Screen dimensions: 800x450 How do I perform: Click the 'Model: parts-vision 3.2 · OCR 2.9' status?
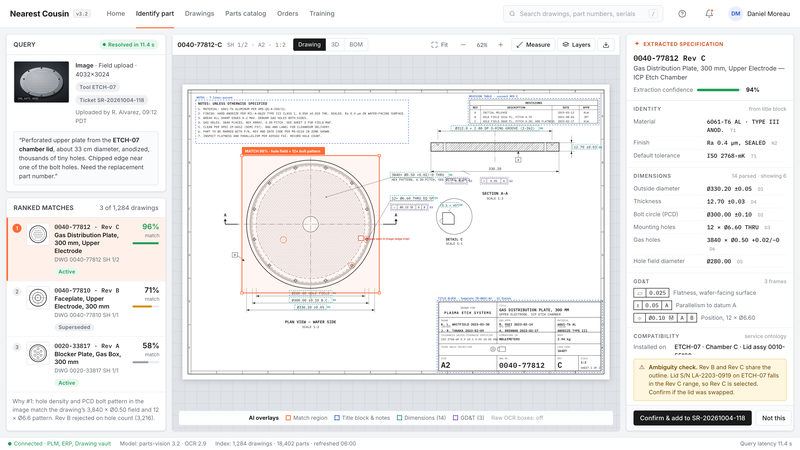click(x=163, y=444)
